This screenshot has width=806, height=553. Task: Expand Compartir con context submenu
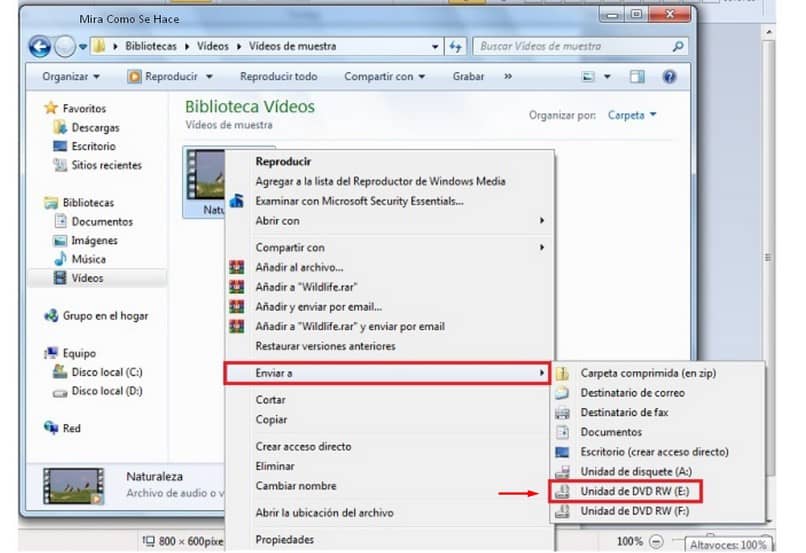390,248
